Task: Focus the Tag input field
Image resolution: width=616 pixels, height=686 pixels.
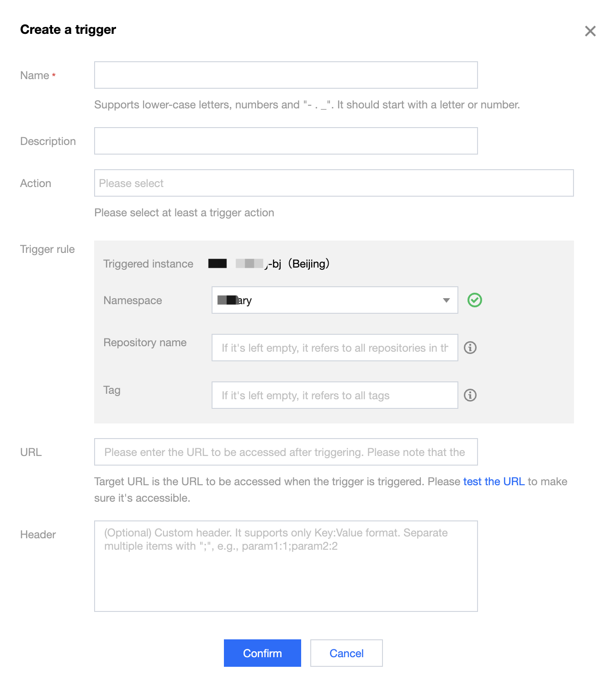Action: pos(335,395)
